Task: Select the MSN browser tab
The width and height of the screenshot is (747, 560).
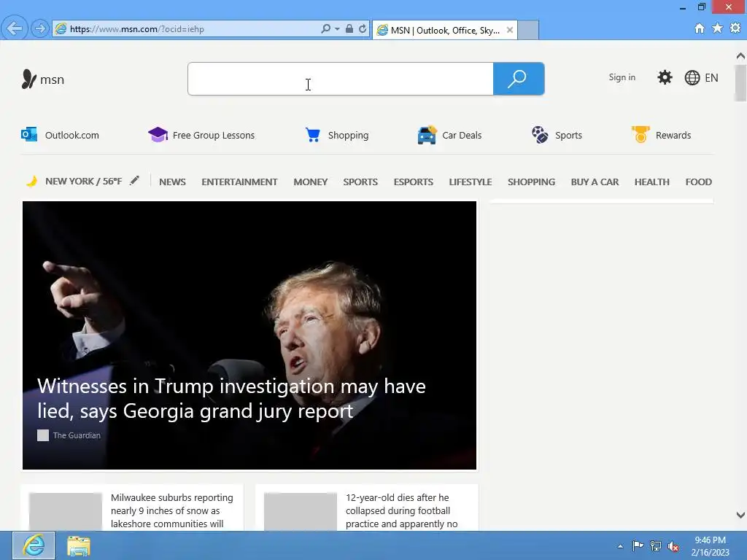Action: click(x=444, y=30)
